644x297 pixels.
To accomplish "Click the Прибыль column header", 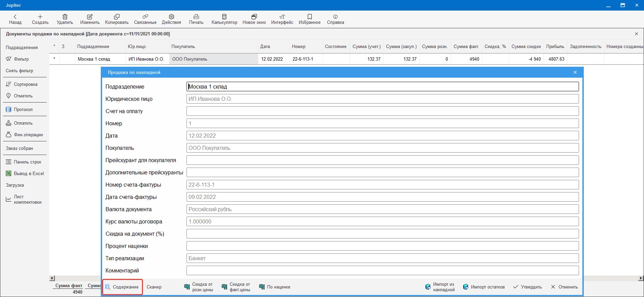I will (555, 46).
